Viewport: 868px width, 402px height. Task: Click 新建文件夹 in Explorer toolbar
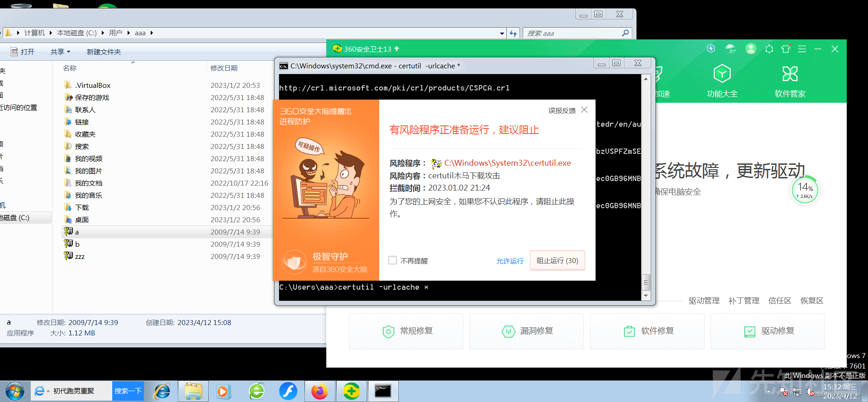104,52
